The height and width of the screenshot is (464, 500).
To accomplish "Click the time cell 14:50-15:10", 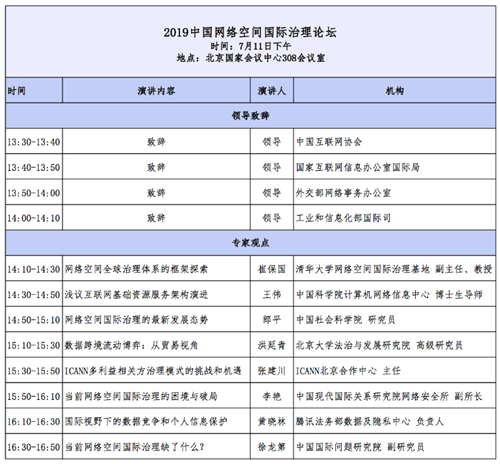I will point(34,320).
